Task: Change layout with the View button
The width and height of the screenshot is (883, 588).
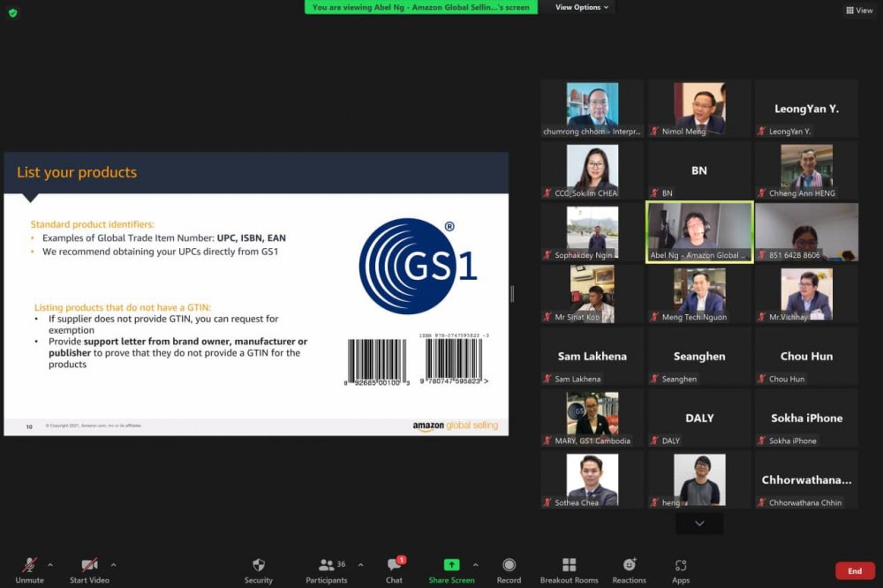Action: click(858, 11)
